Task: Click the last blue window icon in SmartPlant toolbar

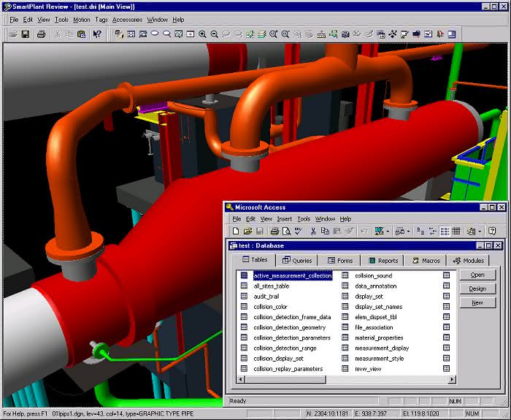Action: [x=452, y=34]
